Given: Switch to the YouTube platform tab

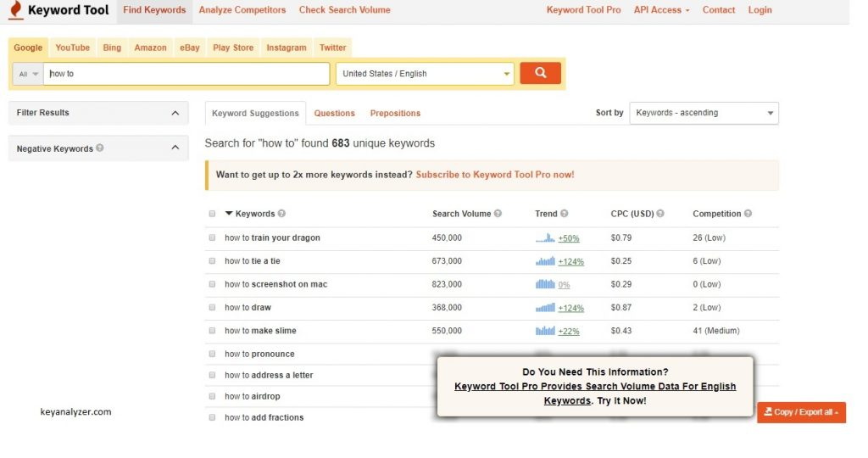Looking at the screenshot, I should click(73, 47).
